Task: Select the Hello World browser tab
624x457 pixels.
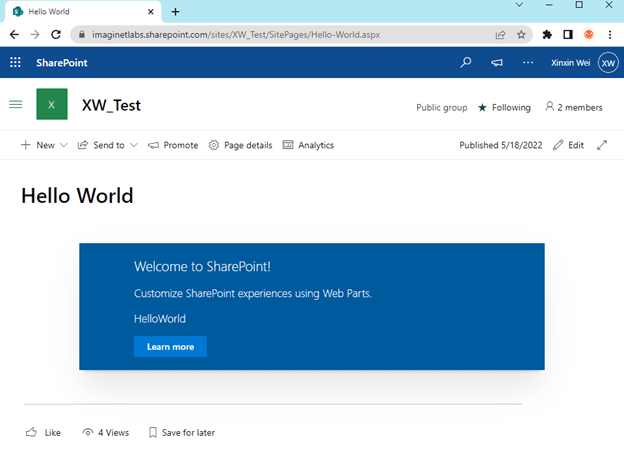Action: [x=83, y=12]
